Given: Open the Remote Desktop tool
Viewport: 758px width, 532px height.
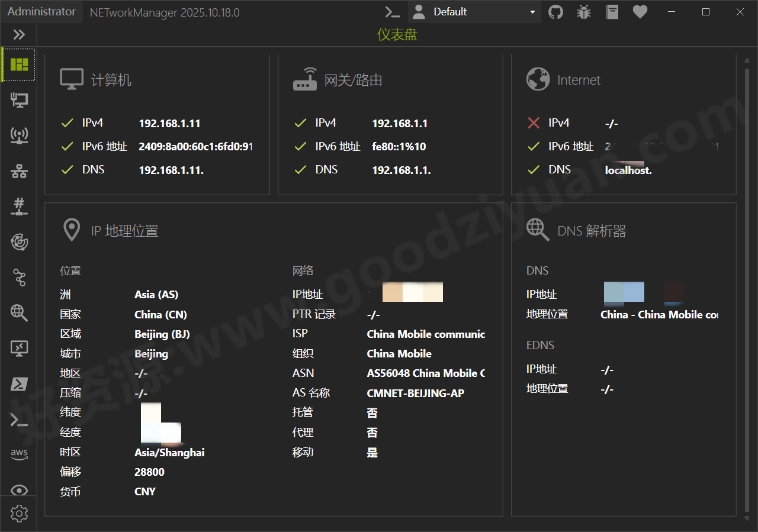Looking at the screenshot, I should pyautogui.click(x=18, y=349).
